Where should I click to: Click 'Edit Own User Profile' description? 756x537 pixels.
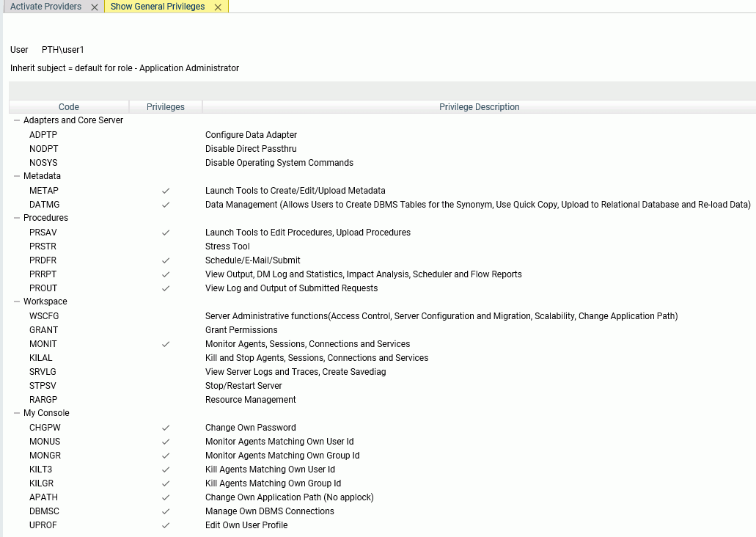(246, 525)
